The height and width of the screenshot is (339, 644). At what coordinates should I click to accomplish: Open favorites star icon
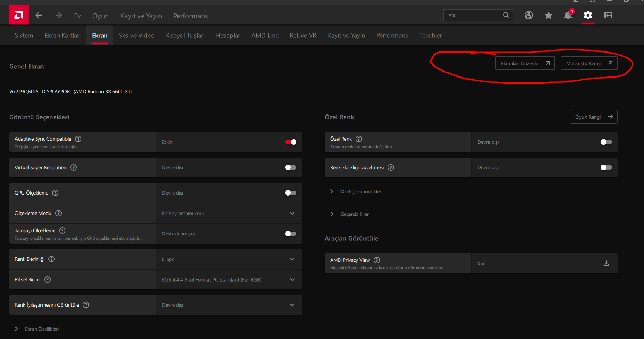coord(548,15)
